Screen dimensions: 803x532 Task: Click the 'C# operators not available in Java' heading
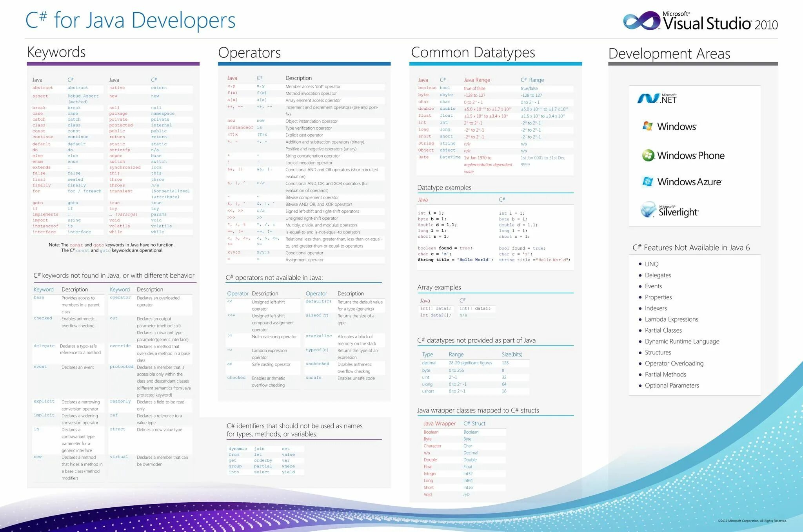(274, 278)
